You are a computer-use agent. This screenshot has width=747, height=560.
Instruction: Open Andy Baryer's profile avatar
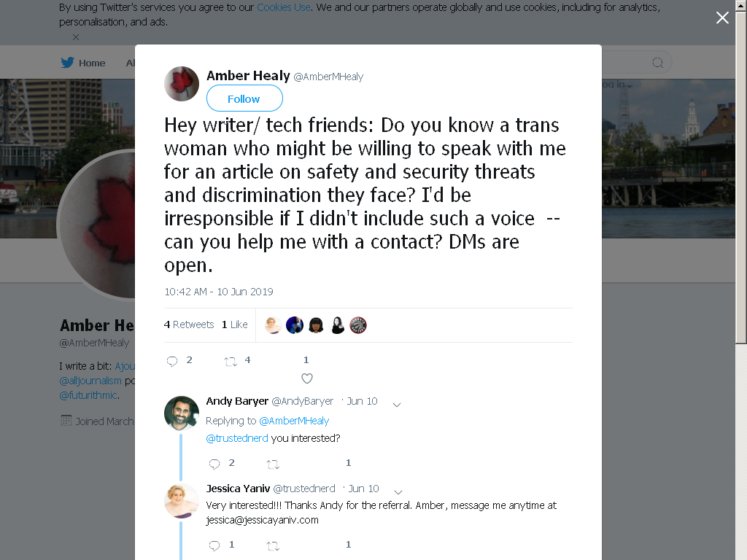(x=182, y=413)
